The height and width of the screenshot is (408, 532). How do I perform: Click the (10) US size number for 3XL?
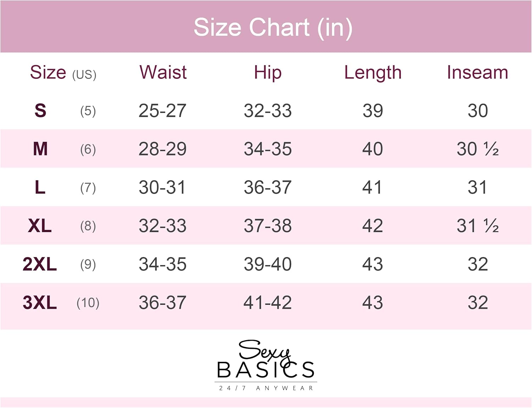point(88,303)
